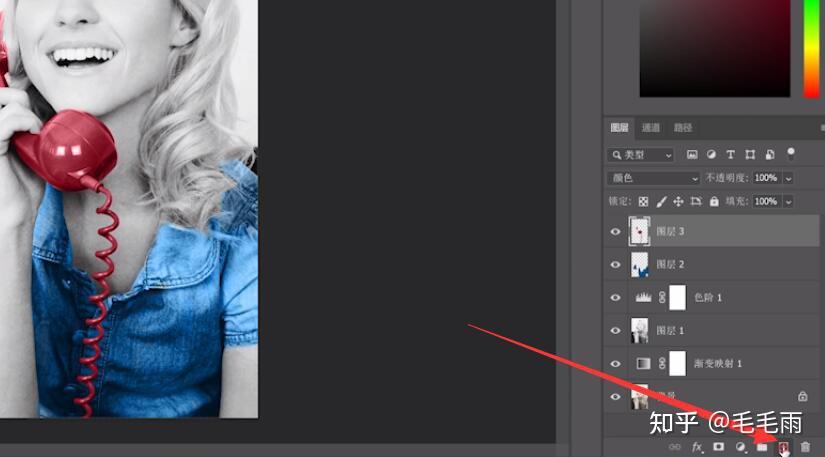Image resolution: width=825 pixels, height=457 pixels.
Task: Select 图层 3 layer thumbnail
Action: 639,231
